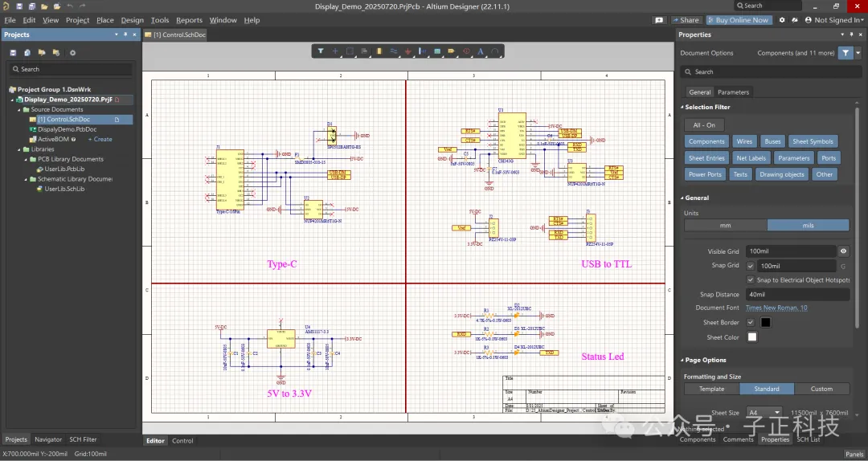Open the File menu

click(x=10, y=20)
